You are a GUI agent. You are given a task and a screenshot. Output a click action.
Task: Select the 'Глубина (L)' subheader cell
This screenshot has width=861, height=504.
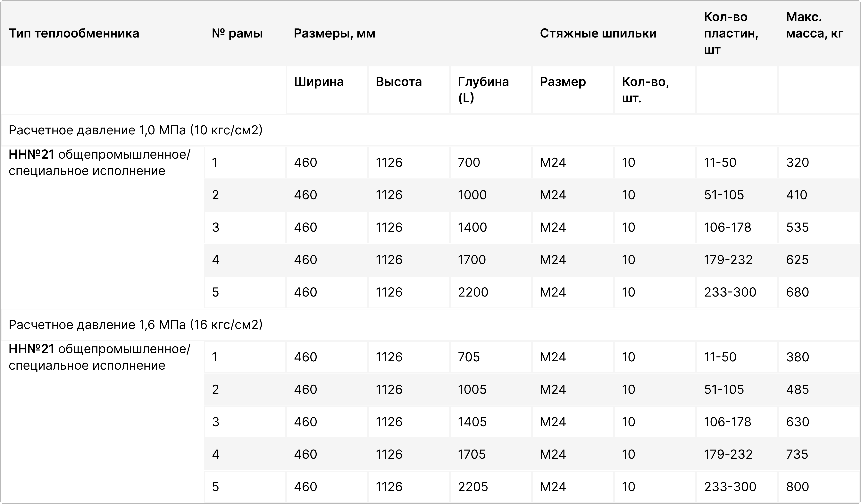(483, 90)
